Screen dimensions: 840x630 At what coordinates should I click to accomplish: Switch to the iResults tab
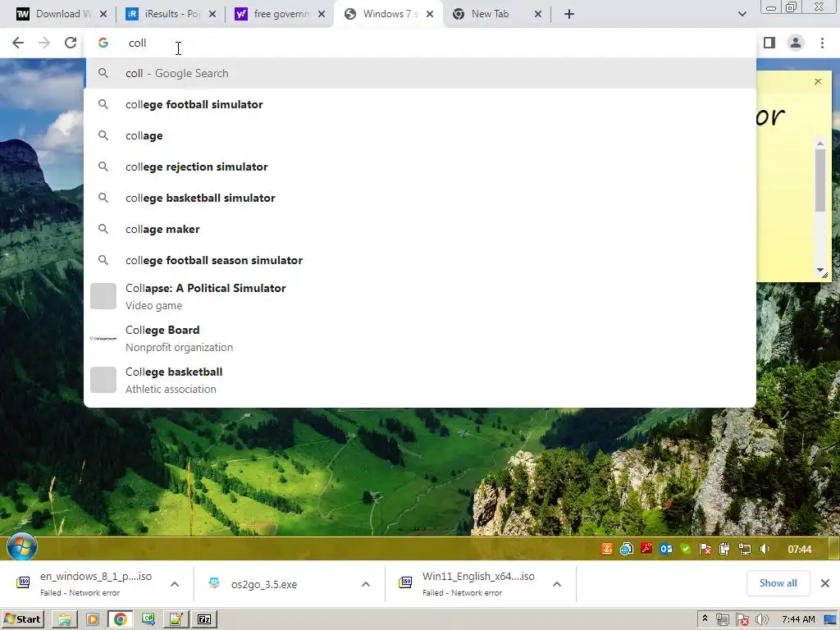click(x=171, y=15)
